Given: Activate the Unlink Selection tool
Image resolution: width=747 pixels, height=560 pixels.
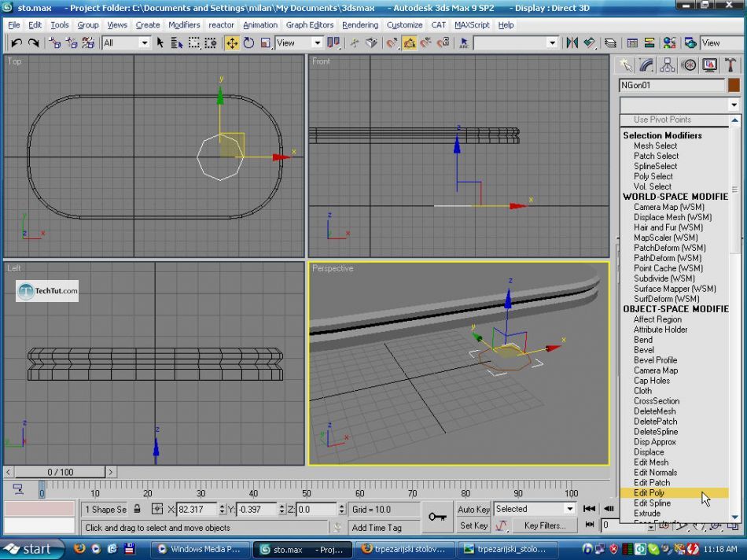Looking at the screenshot, I should click(72, 43).
